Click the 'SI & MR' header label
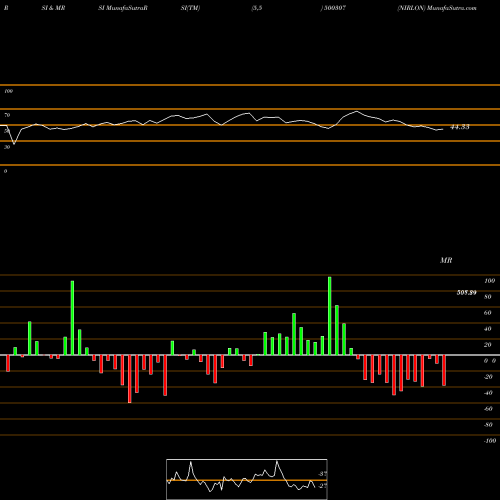The image size is (500, 500). 53,8
